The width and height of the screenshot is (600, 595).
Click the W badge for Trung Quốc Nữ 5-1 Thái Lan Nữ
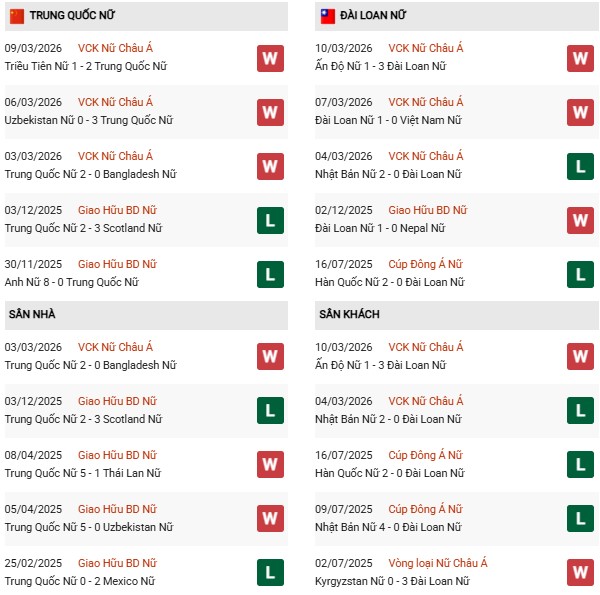[x=269, y=464]
